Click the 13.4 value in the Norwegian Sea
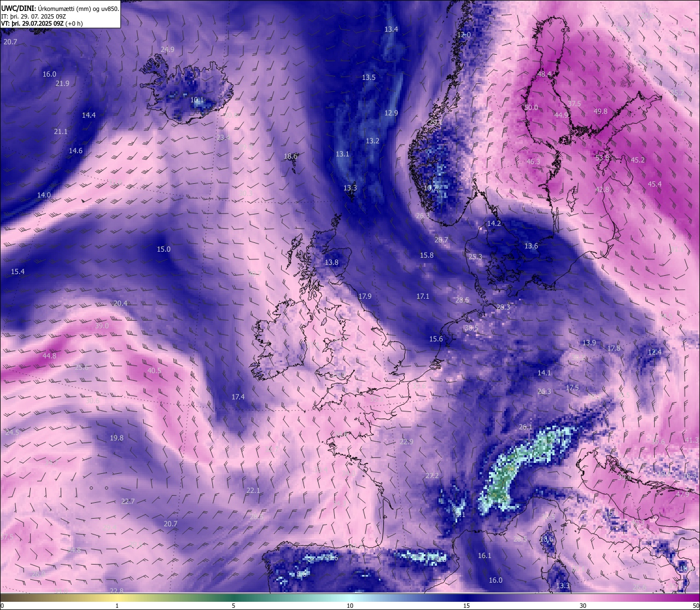This screenshot has height=610, width=700. [x=391, y=29]
